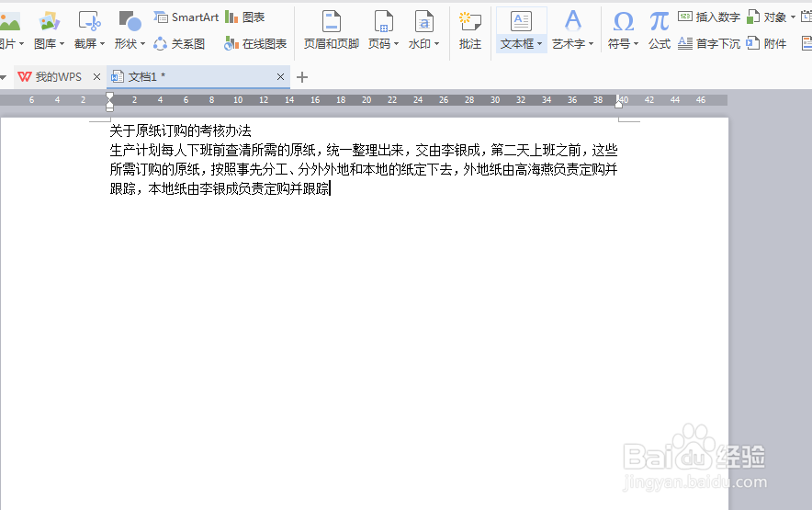Open the 图库 gallery icon
The width and height of the screenshot is (812, 510).
tap(50, 21)
